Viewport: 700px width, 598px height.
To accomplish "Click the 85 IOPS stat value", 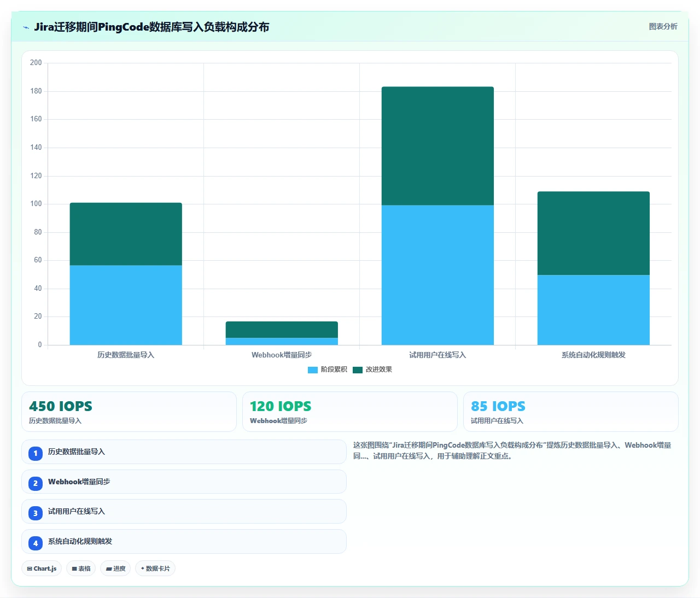I will coord(498,406).
